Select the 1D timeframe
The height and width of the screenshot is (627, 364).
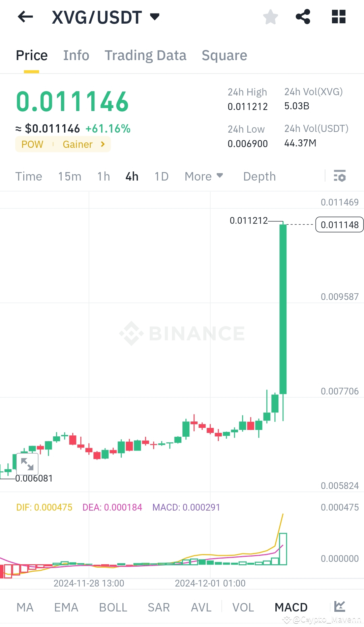pyautogui.click(x=161, y=176)
